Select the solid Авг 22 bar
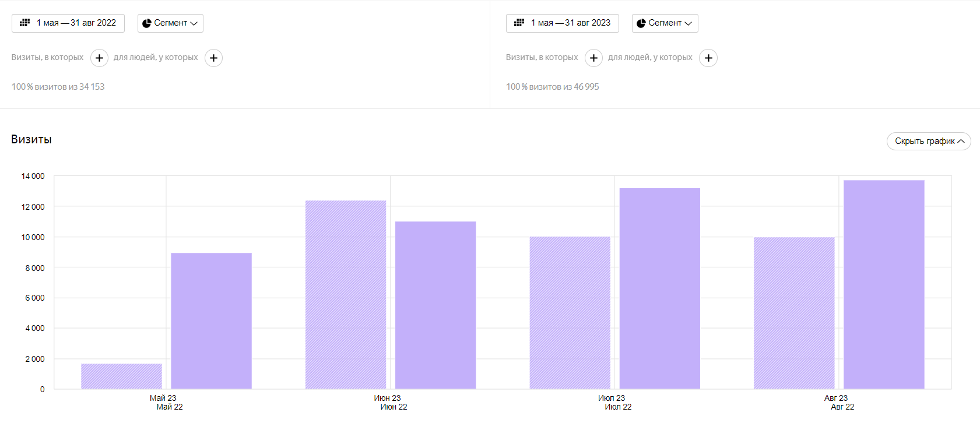980x430 pixels. click(x=884, y=285)
